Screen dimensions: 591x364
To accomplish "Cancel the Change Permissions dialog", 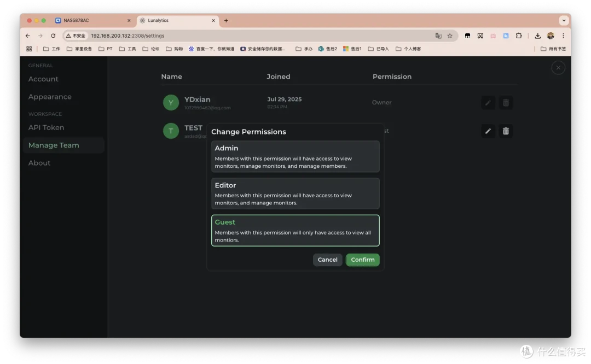I will tap(328, 260).
